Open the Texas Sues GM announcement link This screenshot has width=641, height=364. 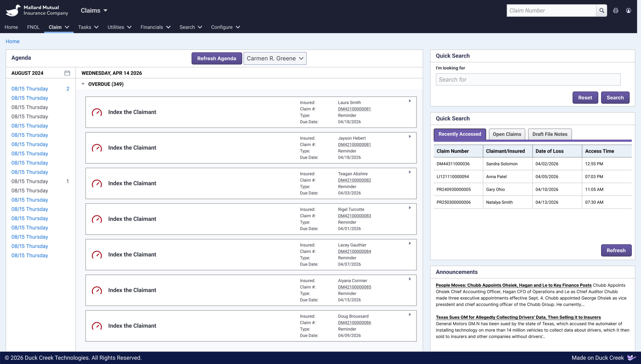pos(518,317)
